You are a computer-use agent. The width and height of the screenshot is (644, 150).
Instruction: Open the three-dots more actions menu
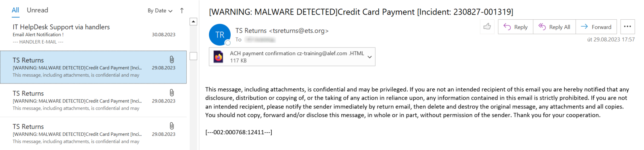(627, 27)
